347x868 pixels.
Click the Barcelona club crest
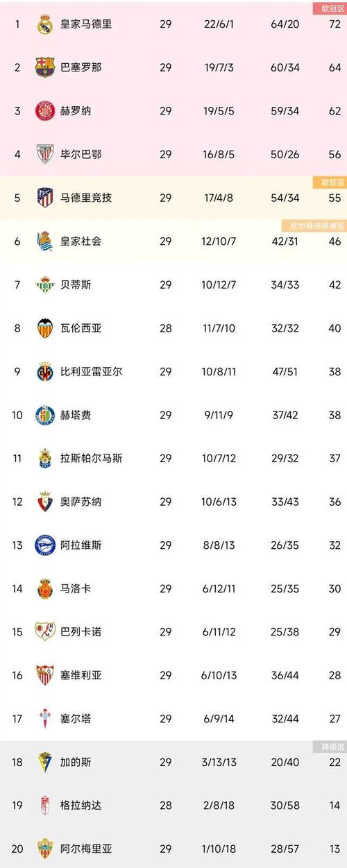click(45, 67)
